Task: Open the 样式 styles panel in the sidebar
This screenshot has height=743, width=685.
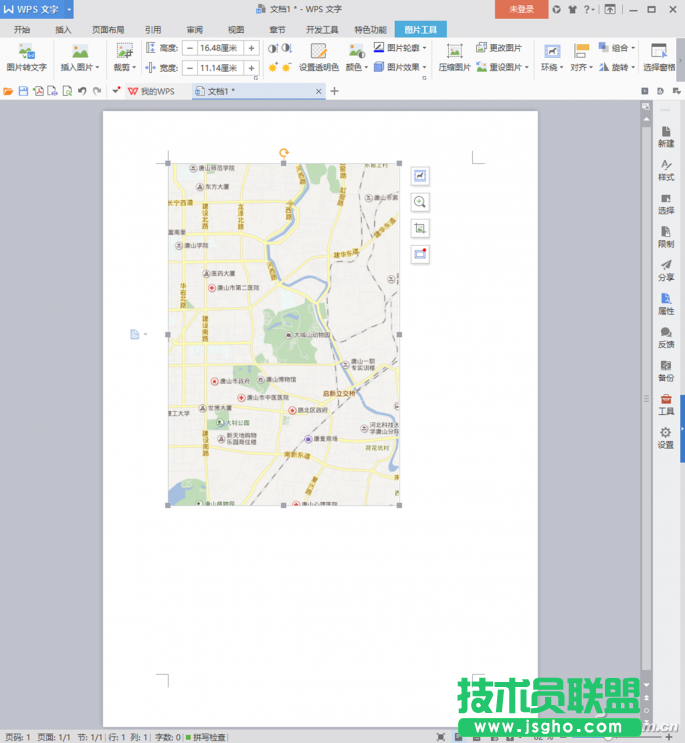Action: click(x=666, y=169)
